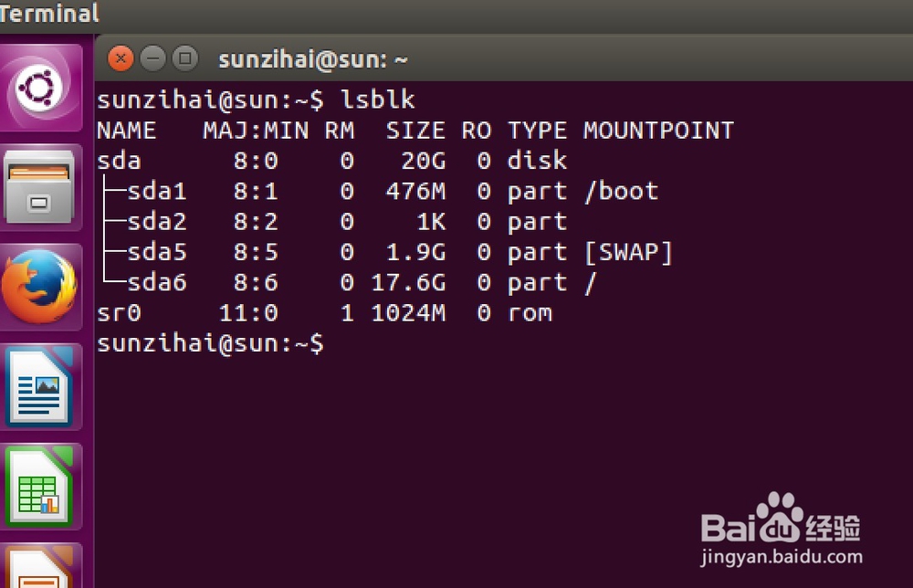This screenshot has height=588, width=913.
Task: Click the sda5 partition name
Action: pyautogui.click(x=157, y=252)
